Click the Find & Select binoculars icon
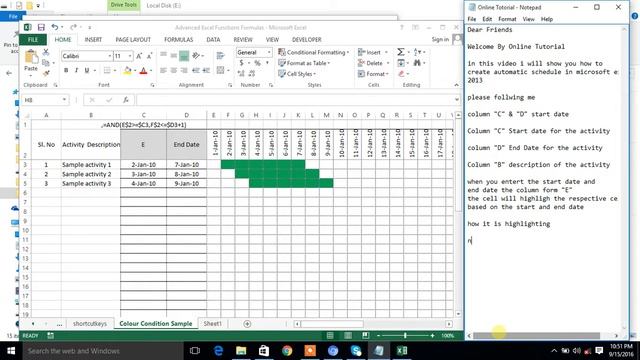The image size is (640, 360). (x=417, y=63)
